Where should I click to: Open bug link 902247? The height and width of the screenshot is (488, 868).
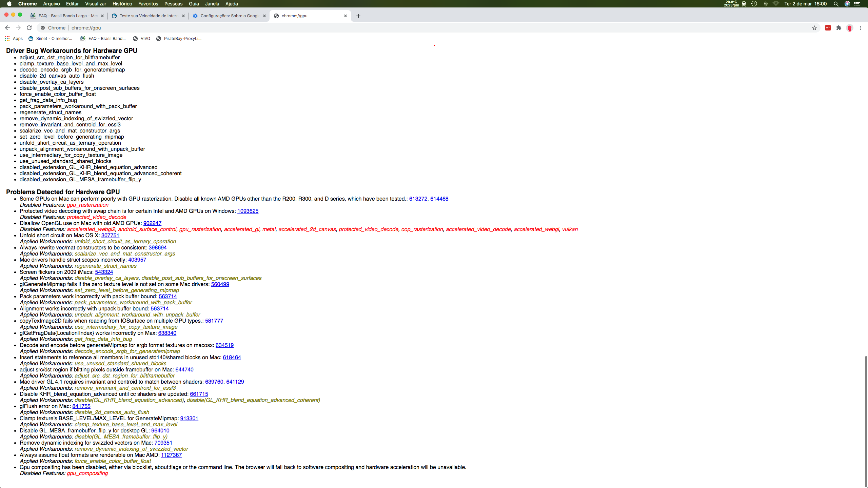point(152,223)
